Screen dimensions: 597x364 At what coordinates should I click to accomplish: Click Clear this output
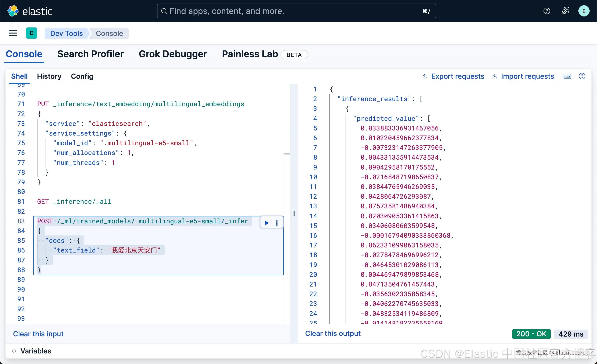coord(333,334)
